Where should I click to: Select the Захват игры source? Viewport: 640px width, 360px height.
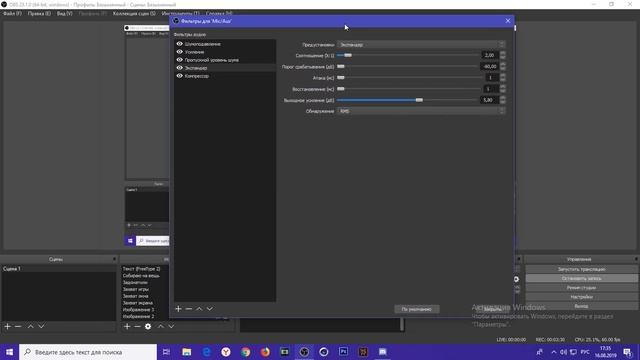coord(136,289)
